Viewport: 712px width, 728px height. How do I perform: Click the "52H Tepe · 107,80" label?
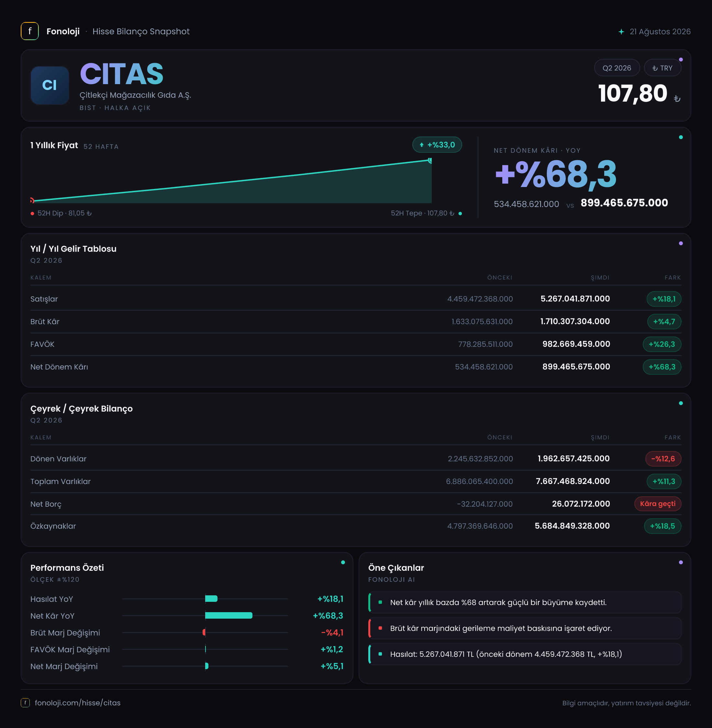point(423,213)
